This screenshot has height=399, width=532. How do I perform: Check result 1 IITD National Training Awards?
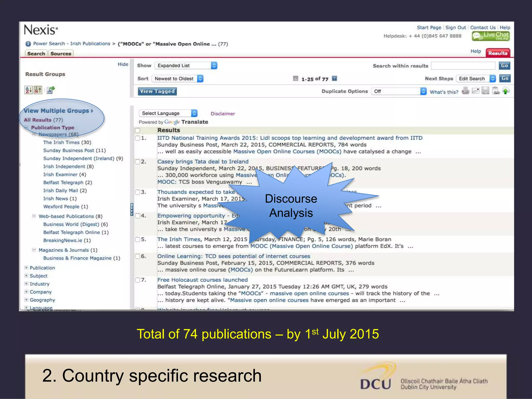point(138,138)
